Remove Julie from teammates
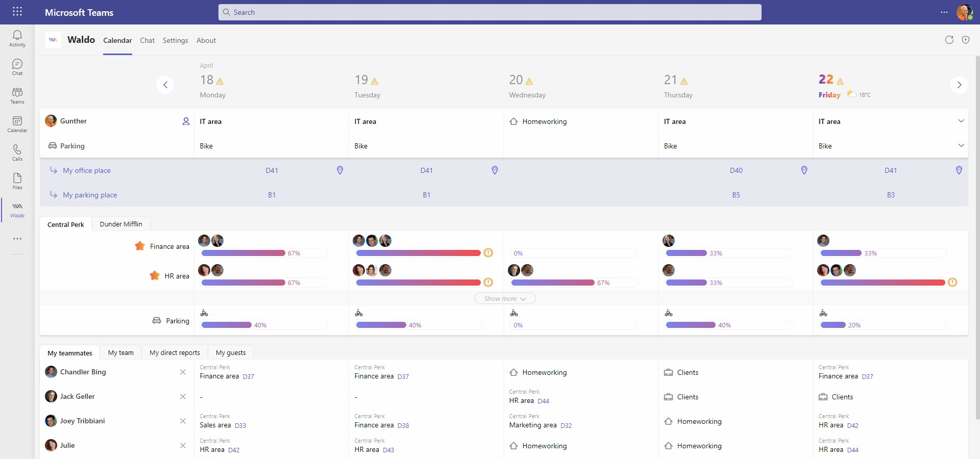Screen dimensions: 980x459 click(x=183, y=446)
